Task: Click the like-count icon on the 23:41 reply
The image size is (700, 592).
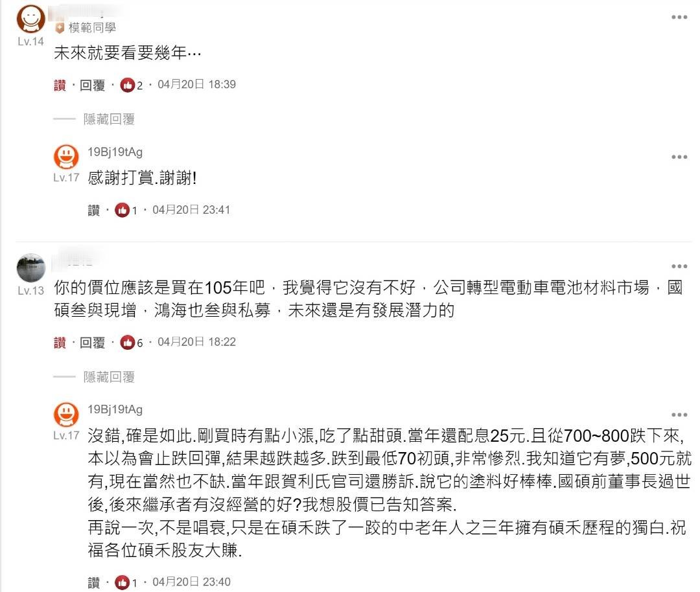Action: [x=122, y=210]
